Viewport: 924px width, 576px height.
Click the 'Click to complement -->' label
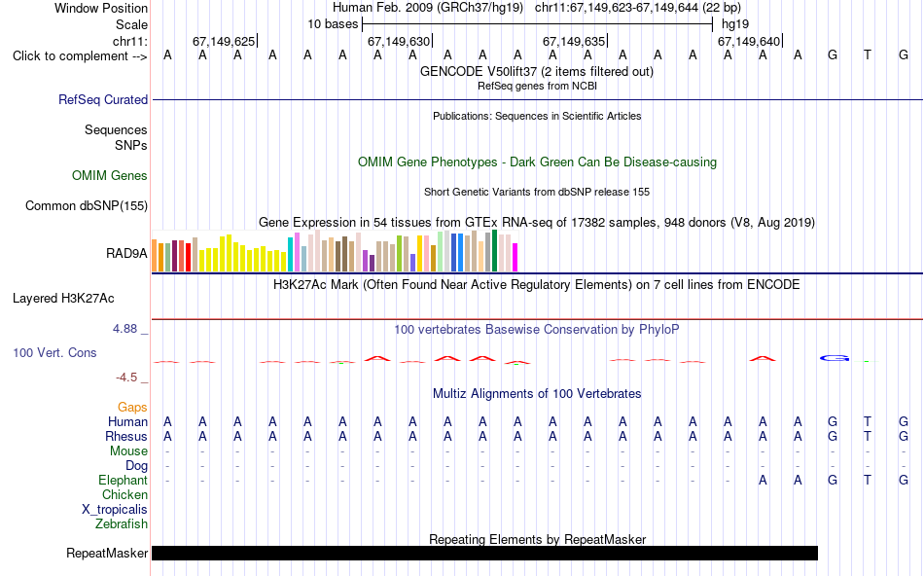[80, 56]
